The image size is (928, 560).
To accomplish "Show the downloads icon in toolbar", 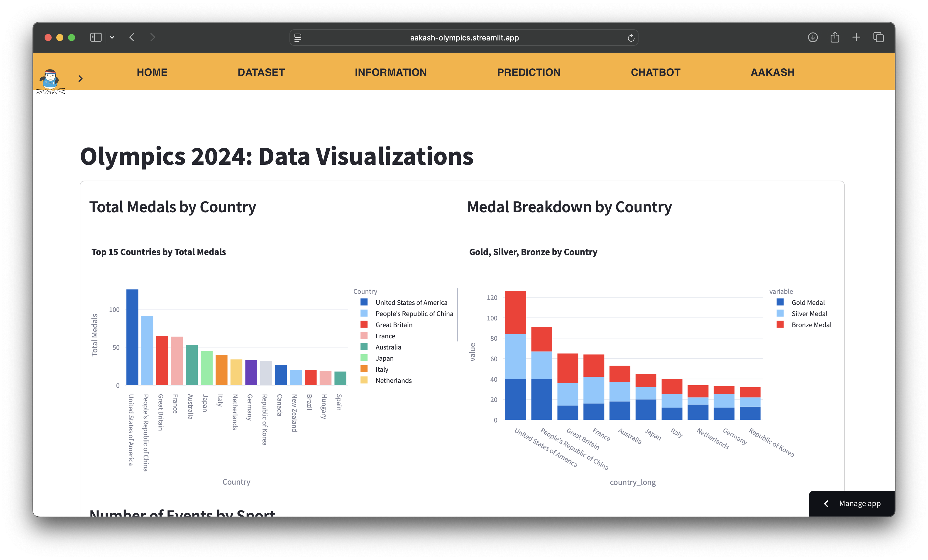I will pyautogui.click(x=812, y=37).
